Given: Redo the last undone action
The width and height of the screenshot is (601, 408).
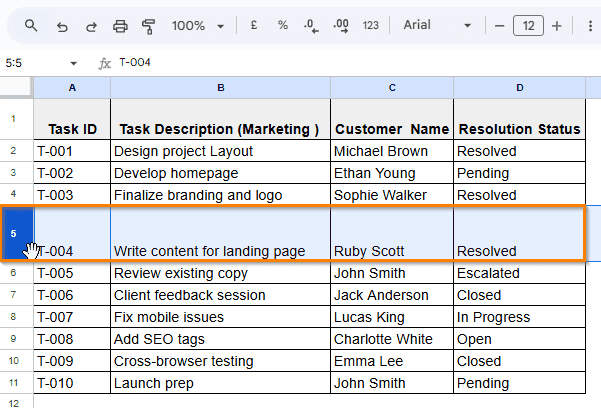Looking at the screenshot, I should [x=91, y=25].
